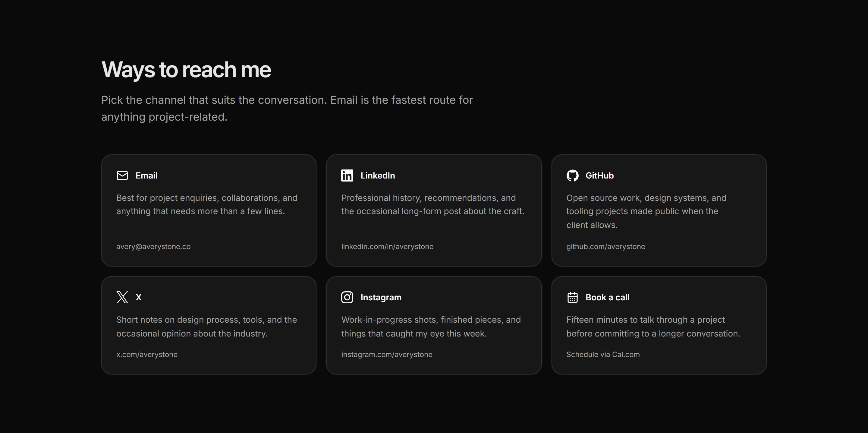Click the X card description text
The width and height of the screenshot is (868, 433).
206,327
